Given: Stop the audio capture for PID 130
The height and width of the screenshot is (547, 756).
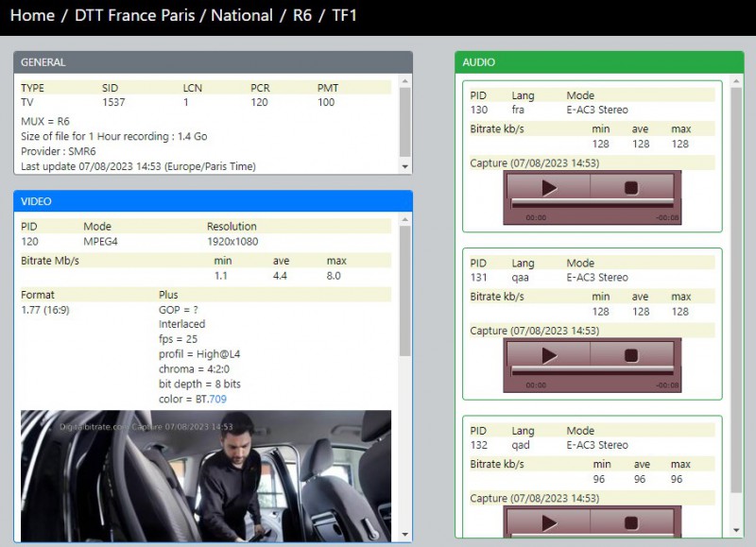Looking at the screenshot, I should 631,187.
